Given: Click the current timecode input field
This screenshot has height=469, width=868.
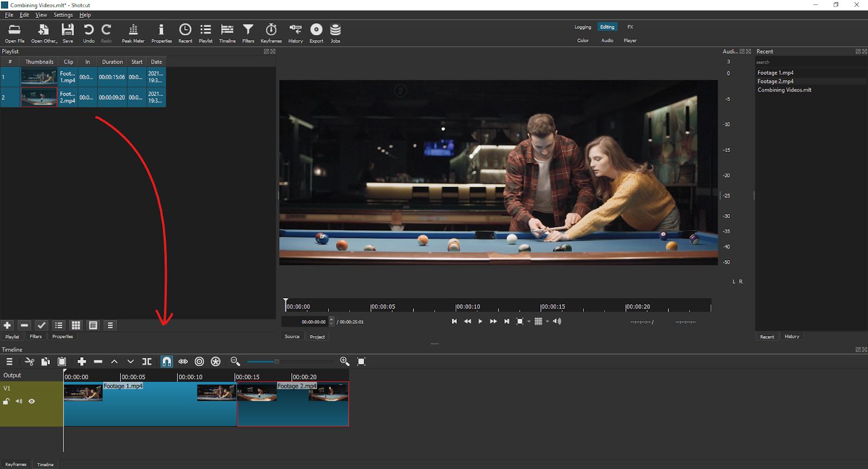Looking at the screenshot, I should pos(305,322).
